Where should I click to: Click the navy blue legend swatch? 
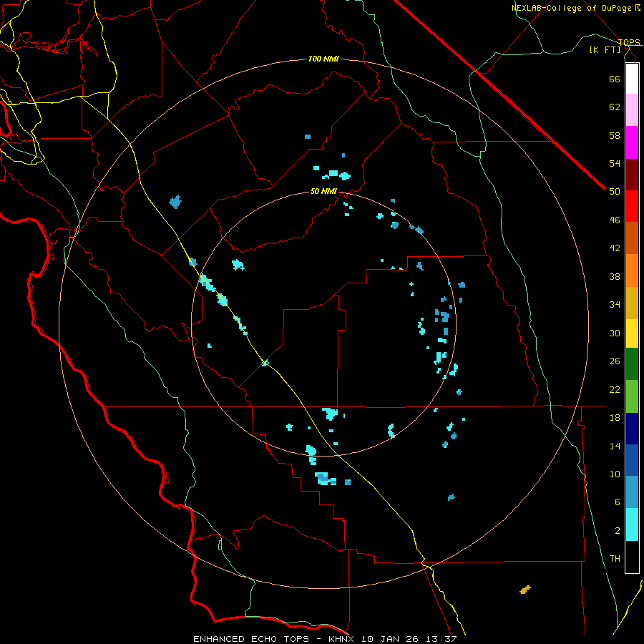coord(632,429)
